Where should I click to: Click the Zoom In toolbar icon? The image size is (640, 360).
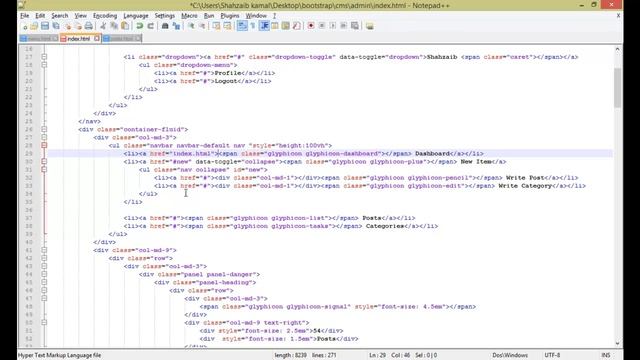tap(191, 26)
